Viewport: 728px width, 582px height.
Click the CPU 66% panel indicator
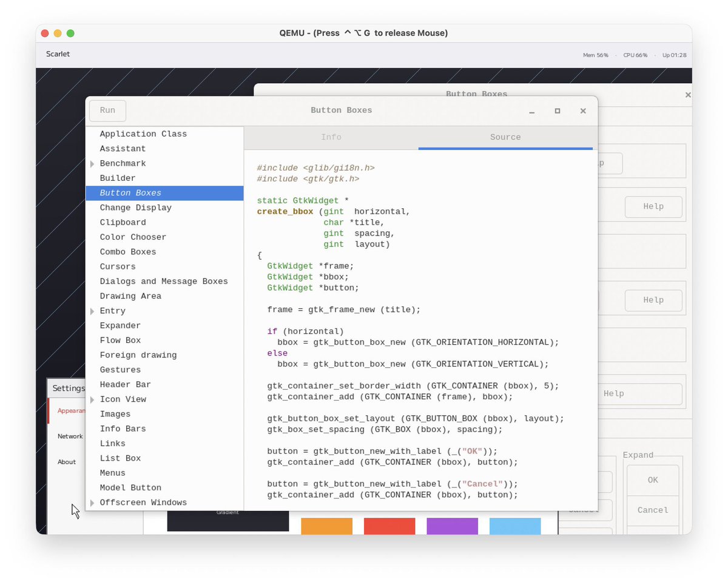[635, 55]
